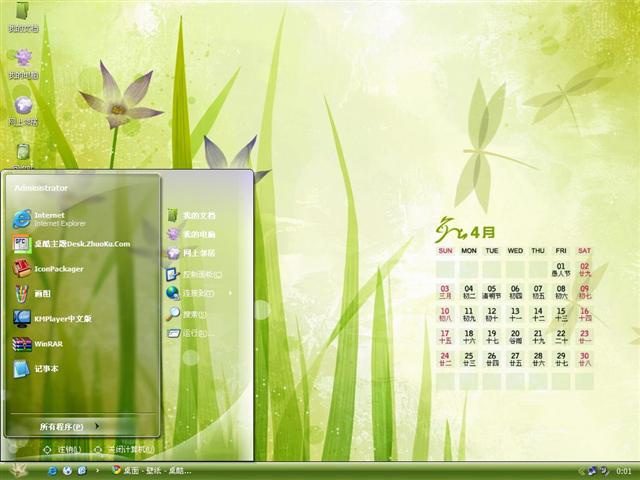
Task: Launch WinRAR from the Start menu
Action: (x=38, y=344)
